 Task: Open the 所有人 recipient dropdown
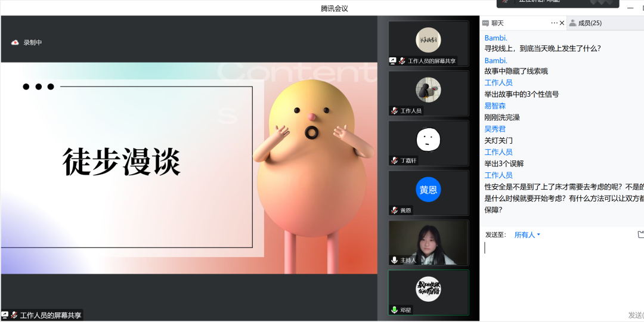coord(527,235)
